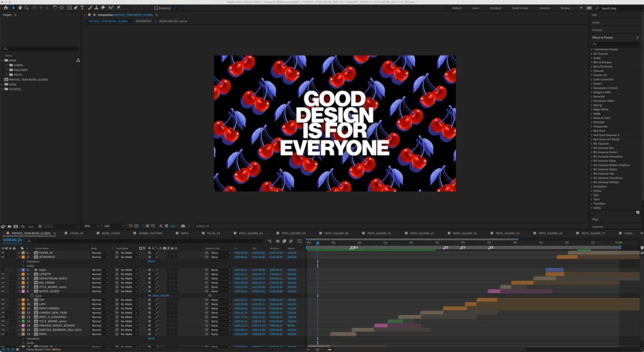The image size is (644, 352).
Task: Select the Clone Stamp tool
Action: pyautogui.click(x=96, y=8)
